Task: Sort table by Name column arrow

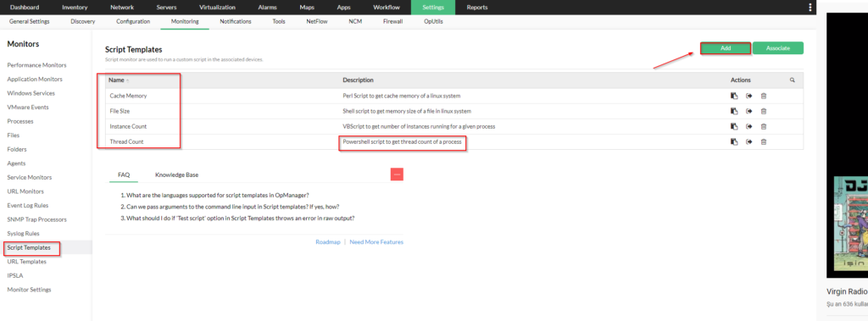Action: pyautogui.click(x=128, y=80)
